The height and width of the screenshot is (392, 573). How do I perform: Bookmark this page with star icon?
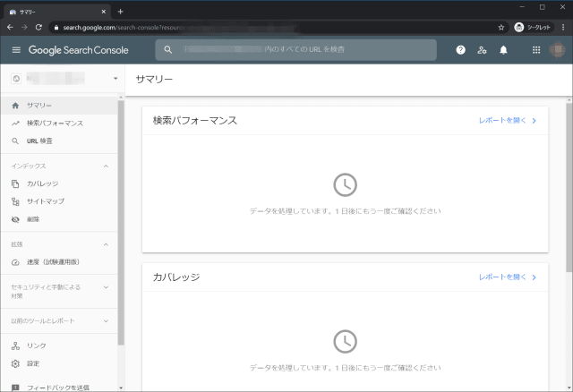tap(501, 28)
